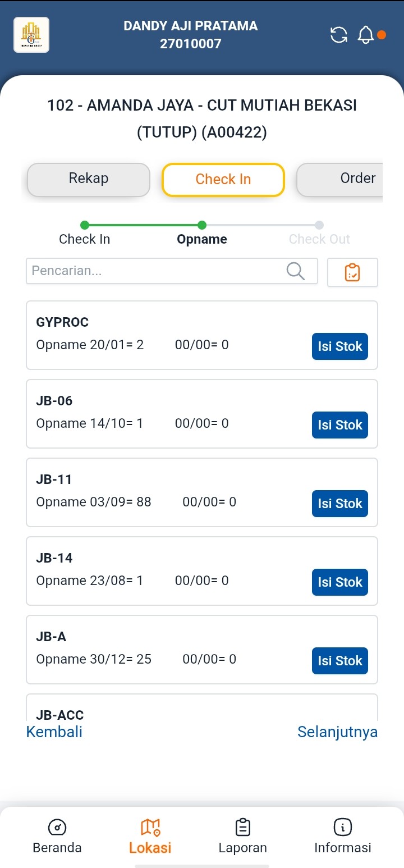Click the search magnifier icon
The width and height of the screenshot is (404, 868).
(x=295, y=271)
